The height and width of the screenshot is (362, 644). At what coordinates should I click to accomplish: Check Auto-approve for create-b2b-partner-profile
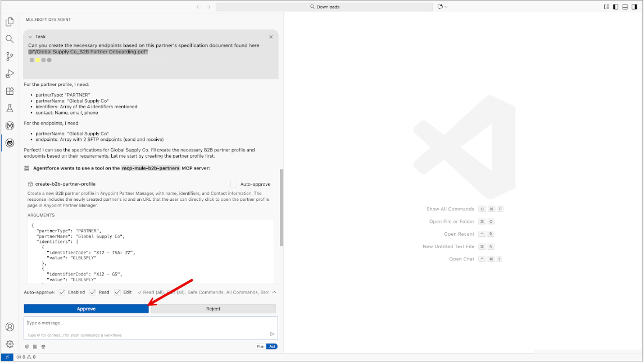pyautogui.click(x=234, y=184)
